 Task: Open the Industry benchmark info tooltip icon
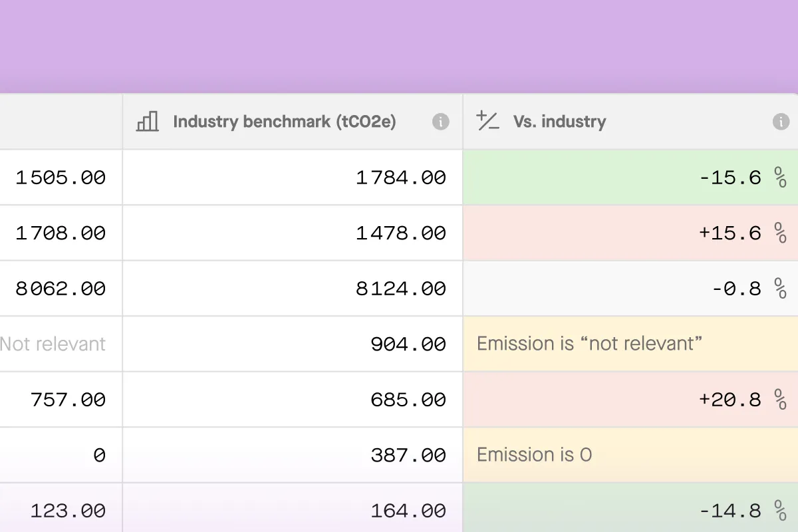coord(440,122)
